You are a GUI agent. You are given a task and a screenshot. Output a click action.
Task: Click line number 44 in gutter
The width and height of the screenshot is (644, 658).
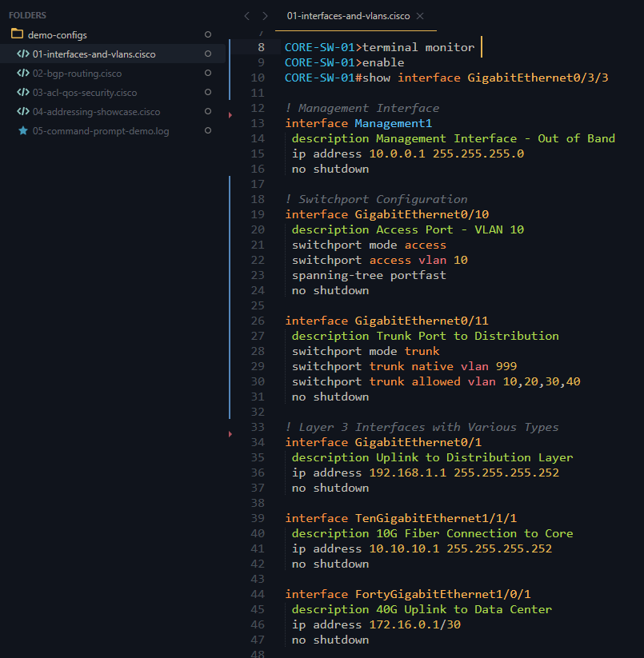pos(258,594)
